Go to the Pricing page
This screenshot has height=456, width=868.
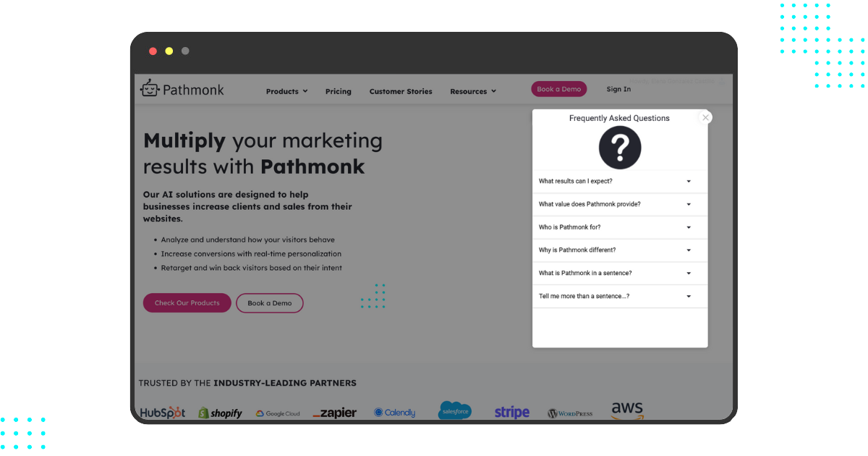click(x=338, y=91)
